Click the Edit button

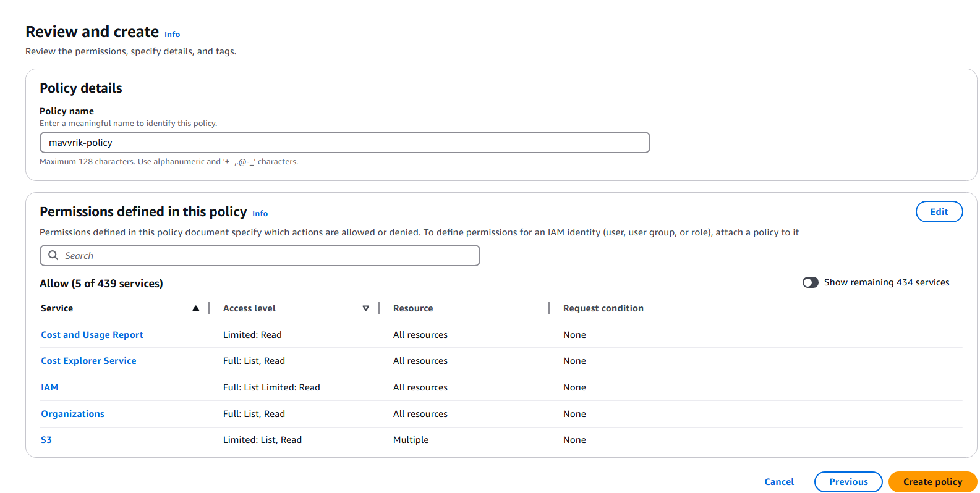(939, 211)
